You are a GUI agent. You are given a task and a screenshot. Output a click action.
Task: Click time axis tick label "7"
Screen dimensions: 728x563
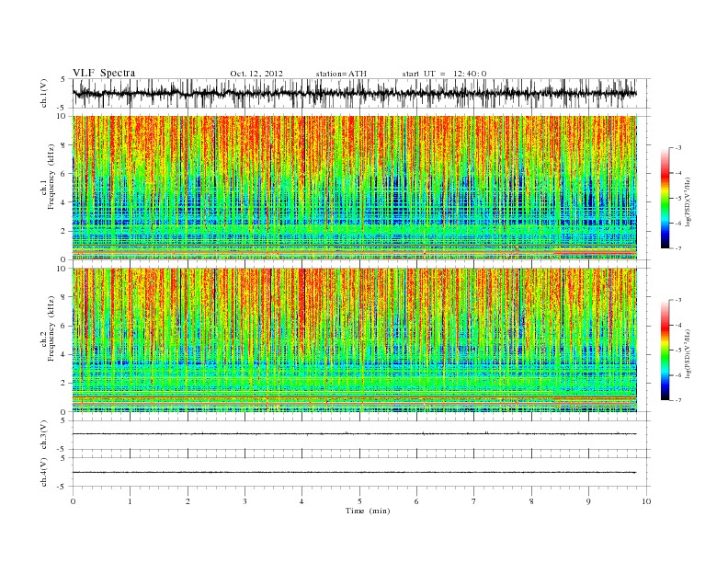(x=473, y=501)
